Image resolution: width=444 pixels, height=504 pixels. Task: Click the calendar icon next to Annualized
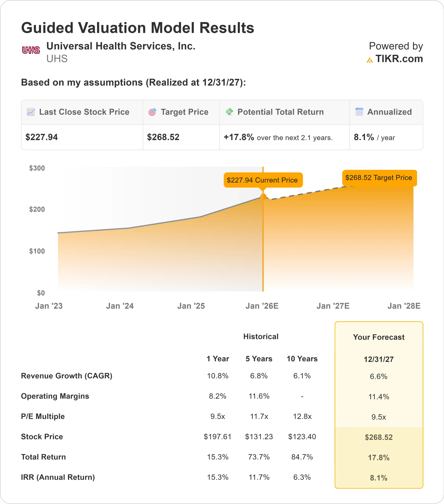tap(359, 112)
